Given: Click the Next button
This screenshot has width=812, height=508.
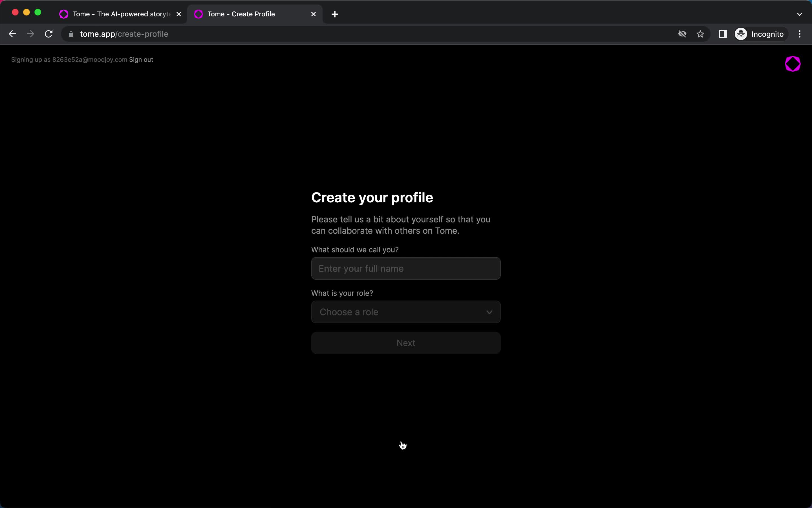Looking at the screenshot, I should [x=406, y=343].
